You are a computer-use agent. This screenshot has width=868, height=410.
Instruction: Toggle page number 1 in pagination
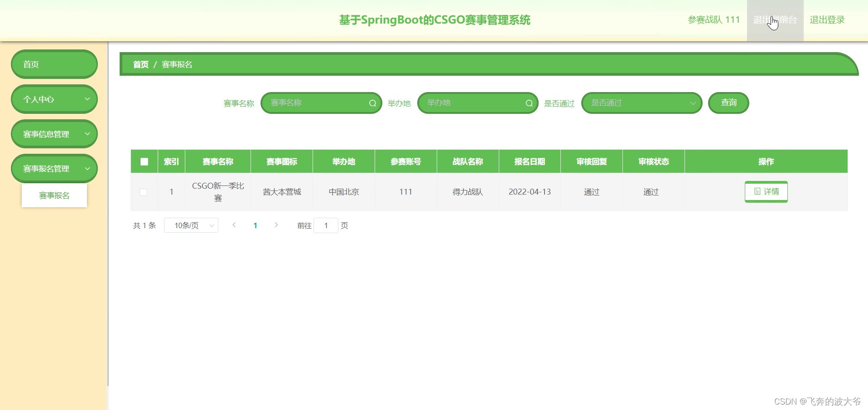(x=256, y=225)
